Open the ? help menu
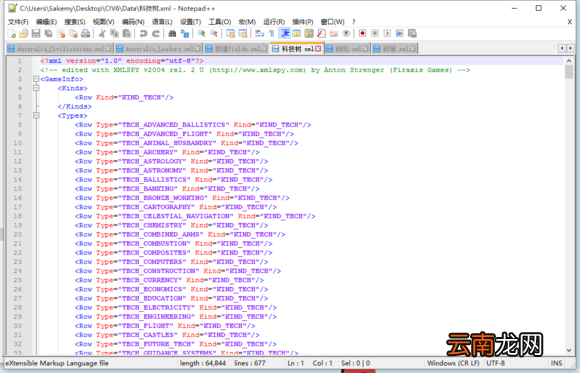The height and width of the screenshot is (373, 580). click(354, 22)
